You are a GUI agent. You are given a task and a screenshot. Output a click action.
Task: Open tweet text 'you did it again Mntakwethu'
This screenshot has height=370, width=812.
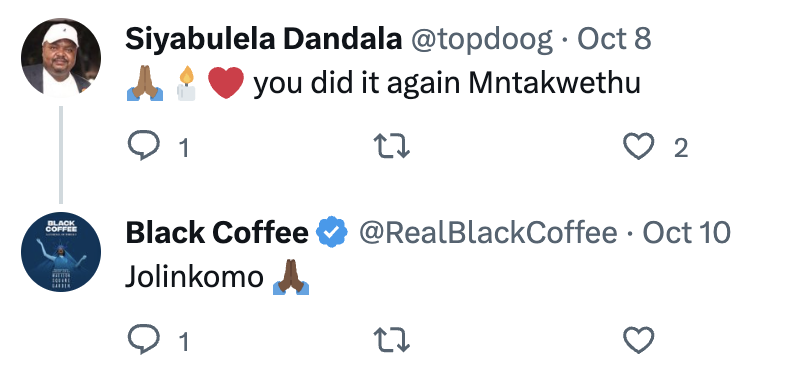447,83
